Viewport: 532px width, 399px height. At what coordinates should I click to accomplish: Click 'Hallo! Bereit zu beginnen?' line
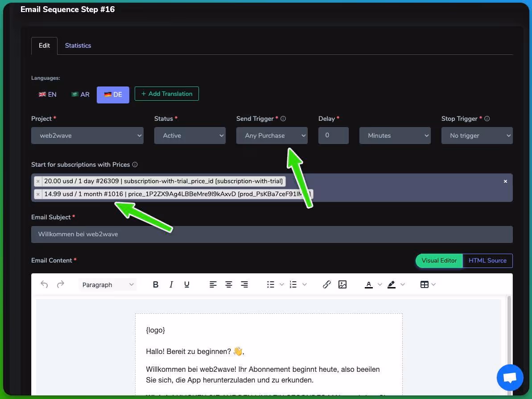coord(195,351)
